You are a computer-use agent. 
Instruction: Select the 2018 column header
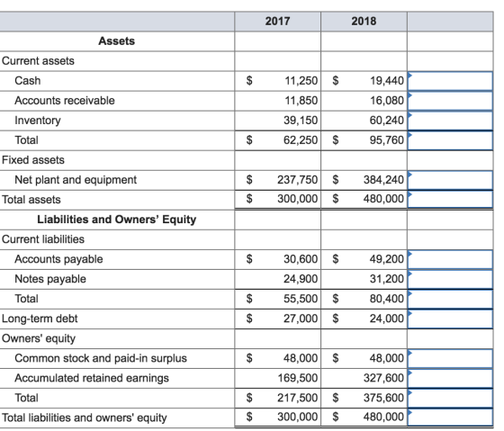364,22
